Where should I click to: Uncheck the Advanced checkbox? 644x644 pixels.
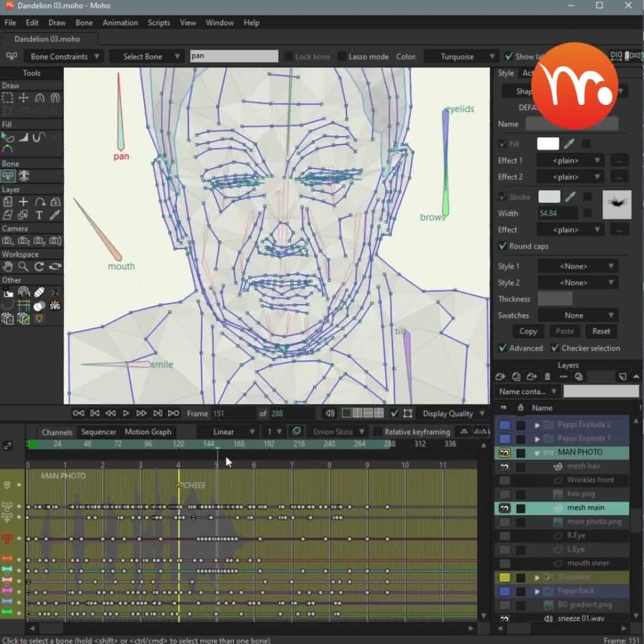click(x=502, y=348)
